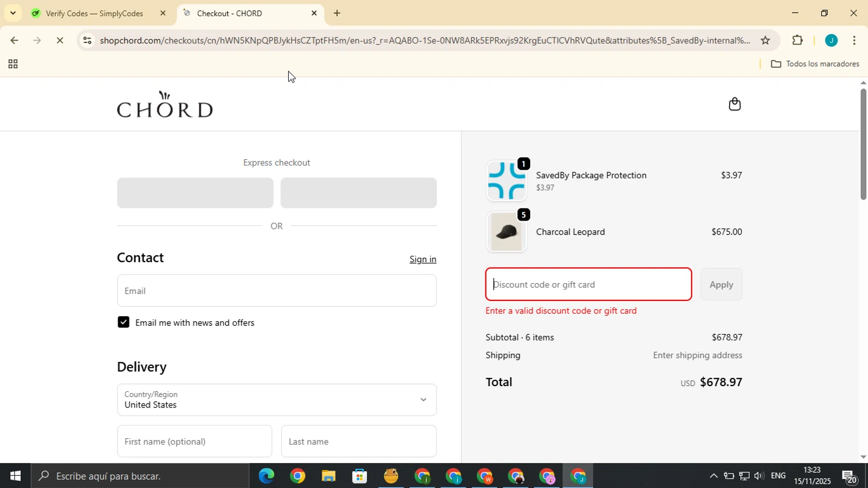Switch the ENG input language

[x=778, y=476]
